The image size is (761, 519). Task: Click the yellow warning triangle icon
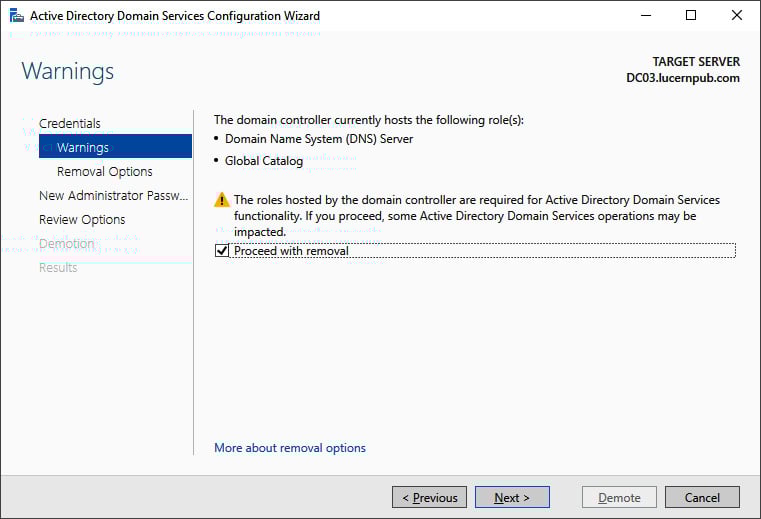pyautogui.click(x=222, y=200)
